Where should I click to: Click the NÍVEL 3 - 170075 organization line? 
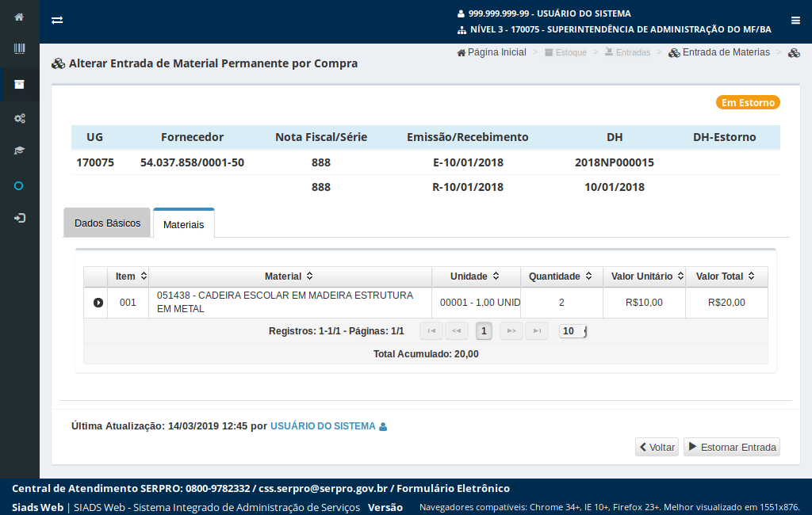click(615, 29)
